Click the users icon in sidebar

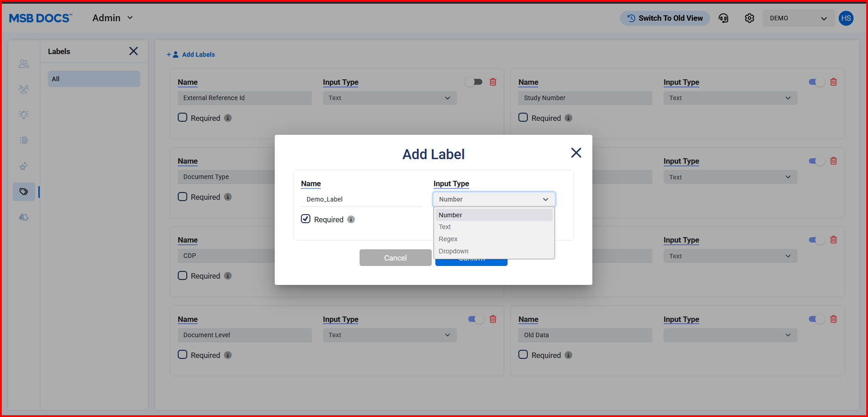[24, 64]
